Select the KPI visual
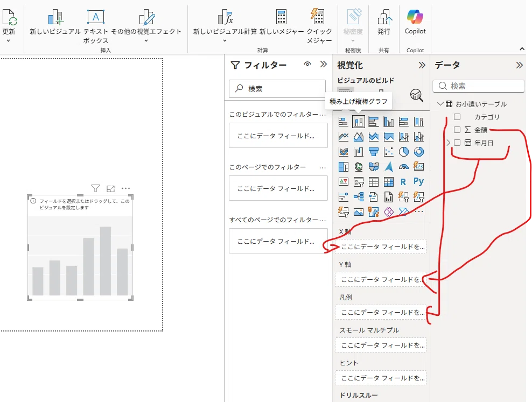The width and height of the screenshot is (532, 402). click(x=344, y=182)
